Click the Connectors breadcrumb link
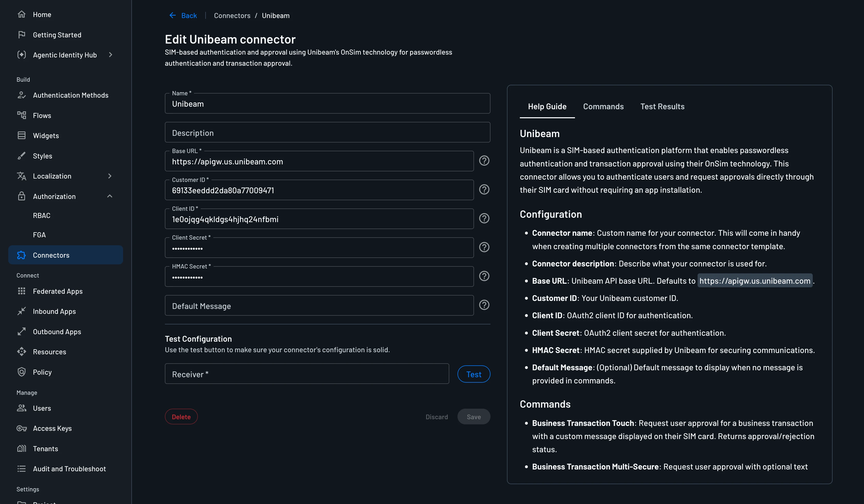Image resolution: width=864 pixels, height=504 pixels. [232, 15]
